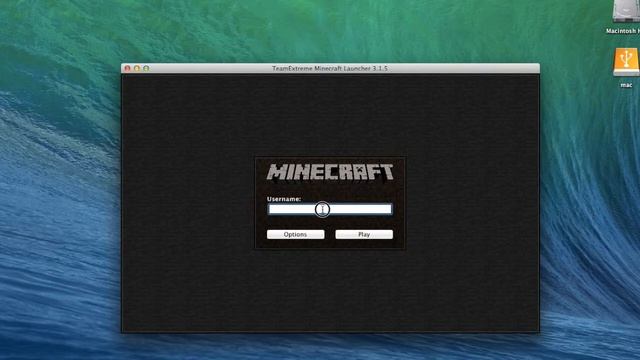The image size is (640, 360).
Task: Click the 'Username:' label
Action: coord(284,199)
